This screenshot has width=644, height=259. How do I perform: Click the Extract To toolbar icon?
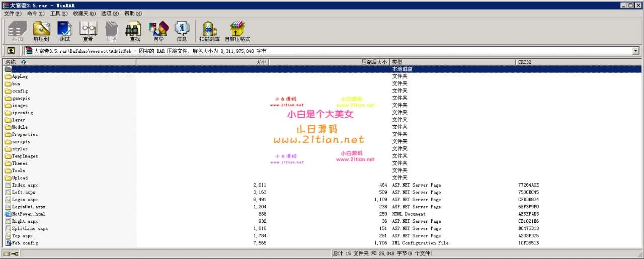[41, 31]
